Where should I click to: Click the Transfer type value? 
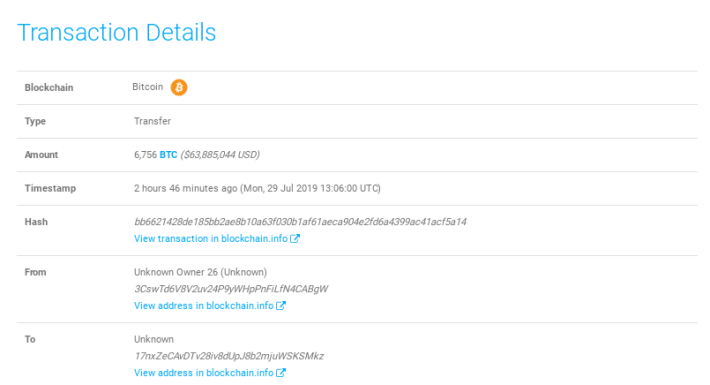click(x=153, y=121)
